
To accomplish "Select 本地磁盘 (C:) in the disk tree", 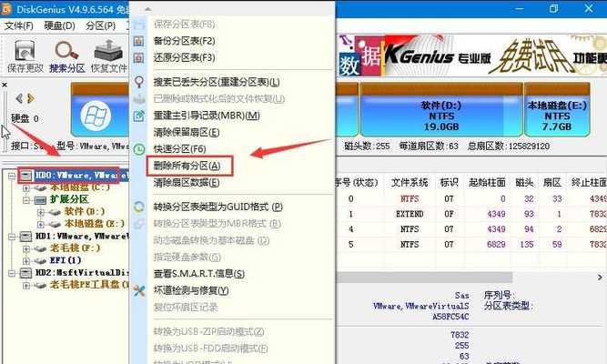I will coord(80,187).
